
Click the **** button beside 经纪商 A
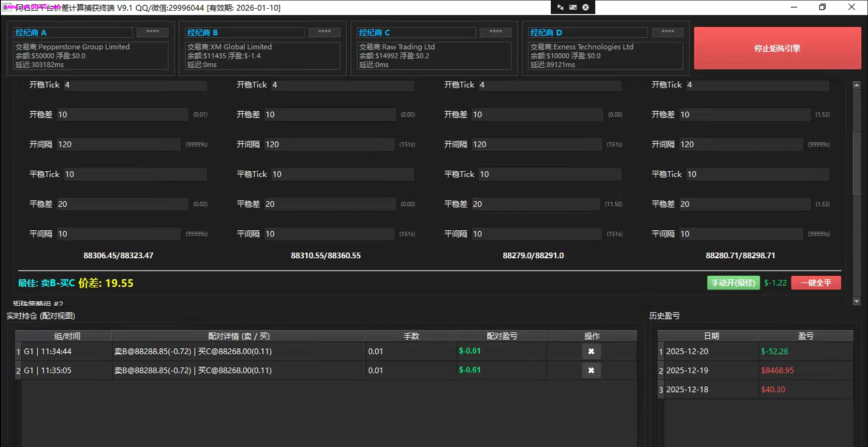tap(152, 32)
